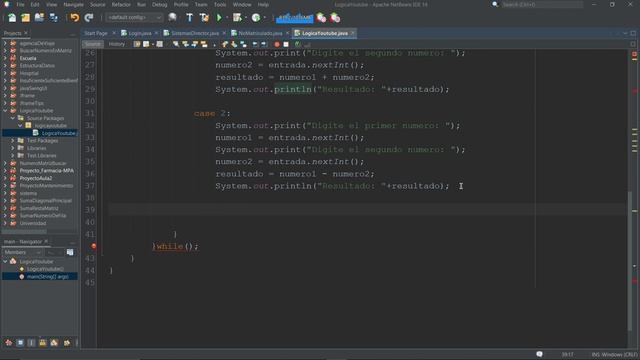Expand the ProyectoAula2 project node

pyautogui.click(x=5, y=178)
